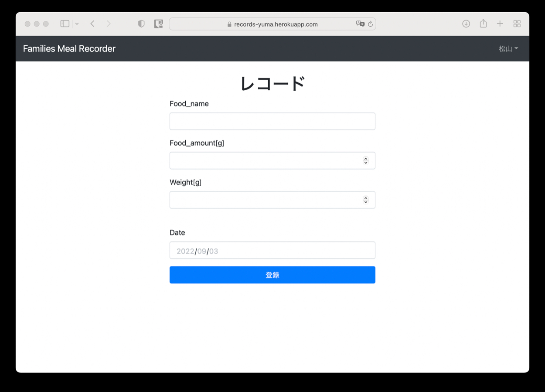
Task: Click the extension icon beside the shield
Action: pyautogui.click(x=159, y=24)
